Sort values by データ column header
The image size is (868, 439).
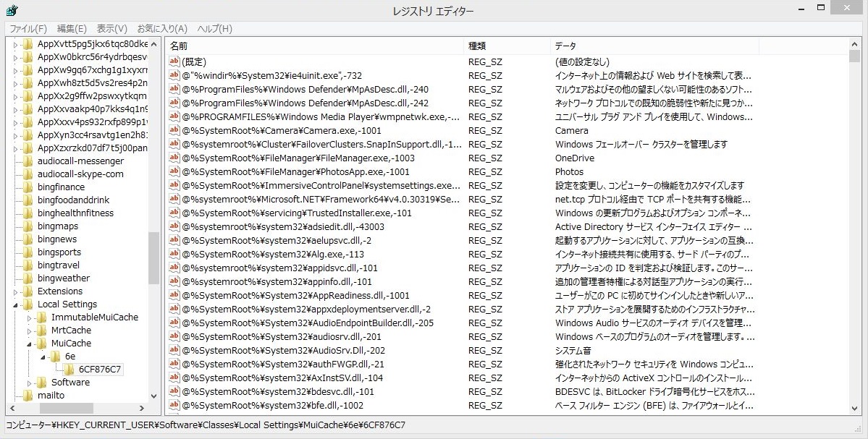(655, 46)
